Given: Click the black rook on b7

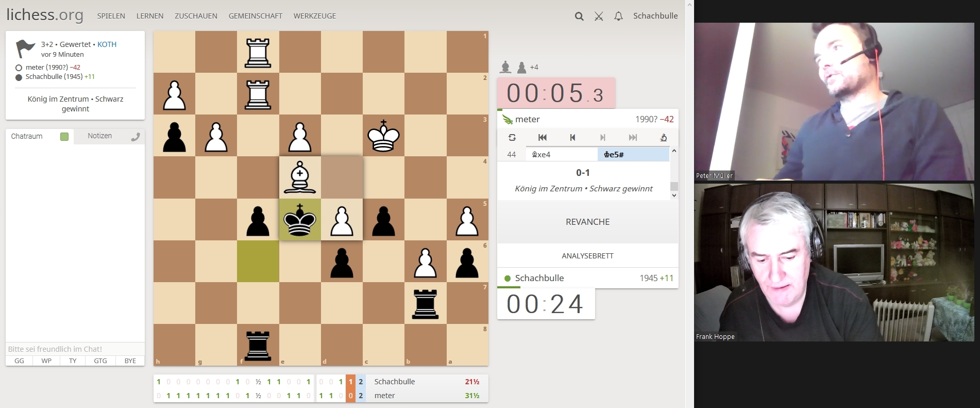Looking at the screenshot, I should pos(425,303).
